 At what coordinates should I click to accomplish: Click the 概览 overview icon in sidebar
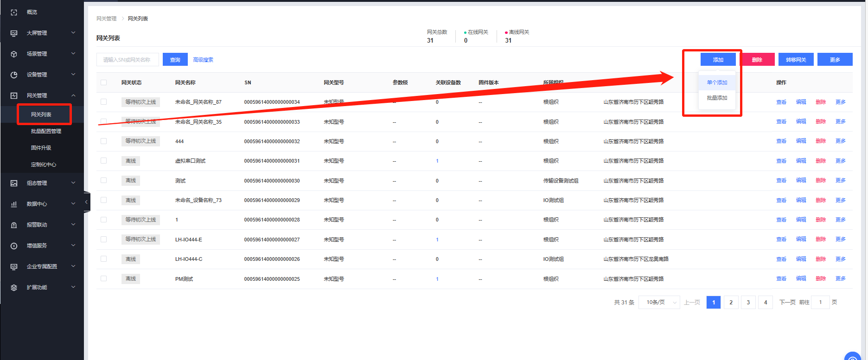[x=14, y=13]
